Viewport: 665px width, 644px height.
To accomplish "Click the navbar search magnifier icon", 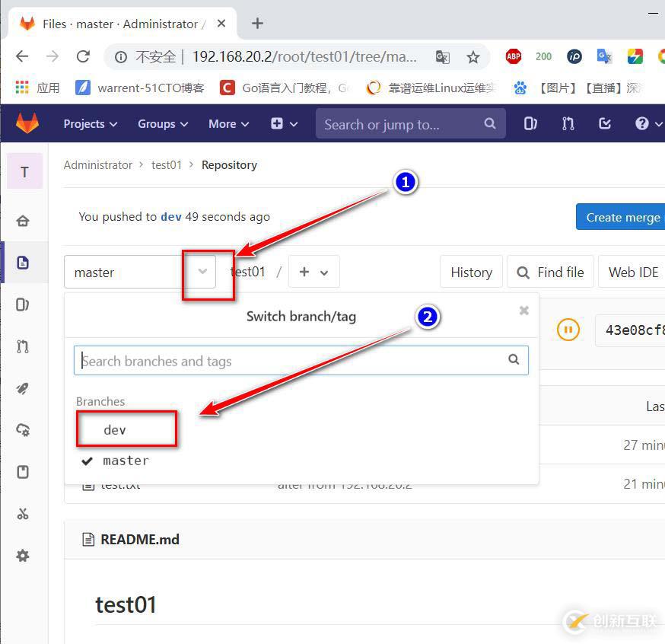I will click(490, 123).
